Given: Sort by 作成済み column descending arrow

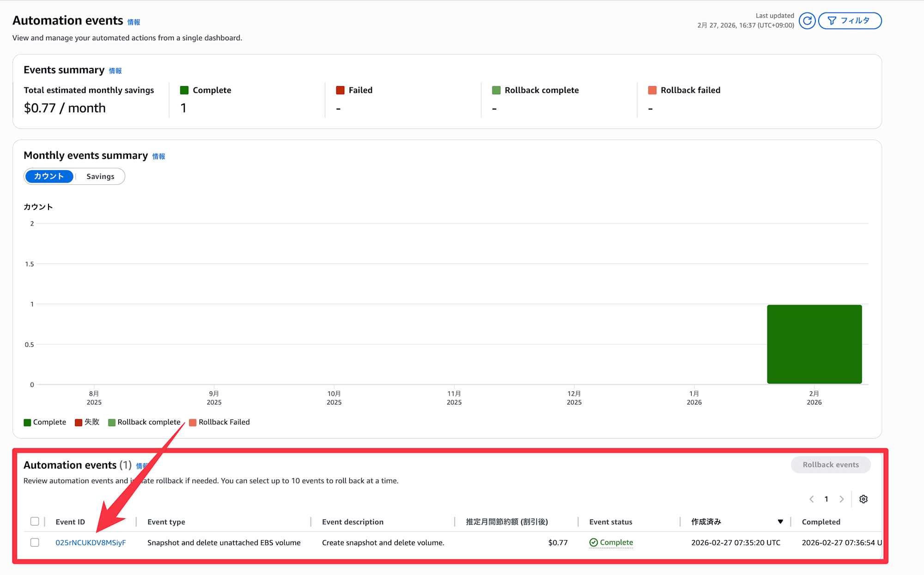Looking at the screenshot, I should point(780,522).
